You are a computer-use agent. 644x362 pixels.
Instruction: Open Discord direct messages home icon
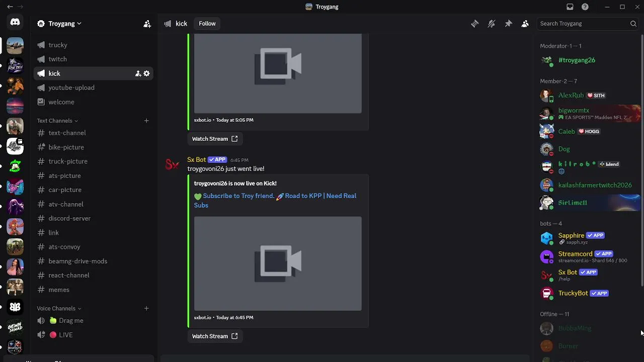tap(15, 22)
